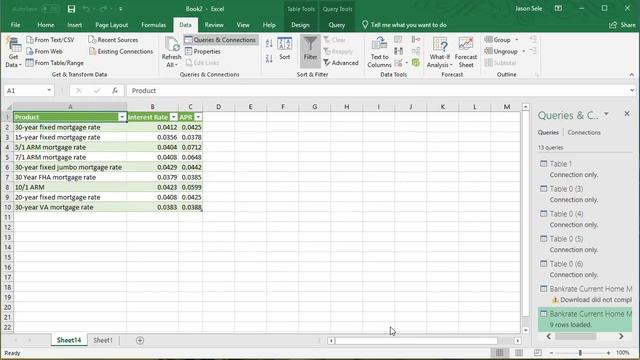Select column D header
This screenshot has height=360, width=640.
218,107
